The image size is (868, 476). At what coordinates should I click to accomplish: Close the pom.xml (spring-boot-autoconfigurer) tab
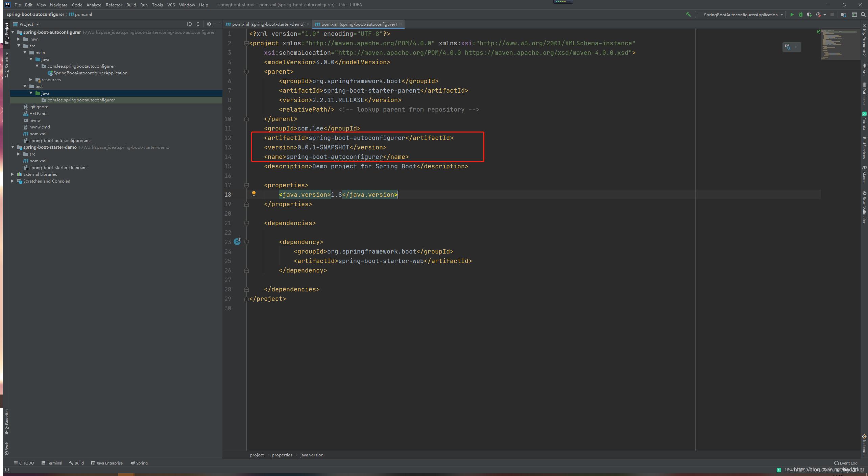pos(401,24)
